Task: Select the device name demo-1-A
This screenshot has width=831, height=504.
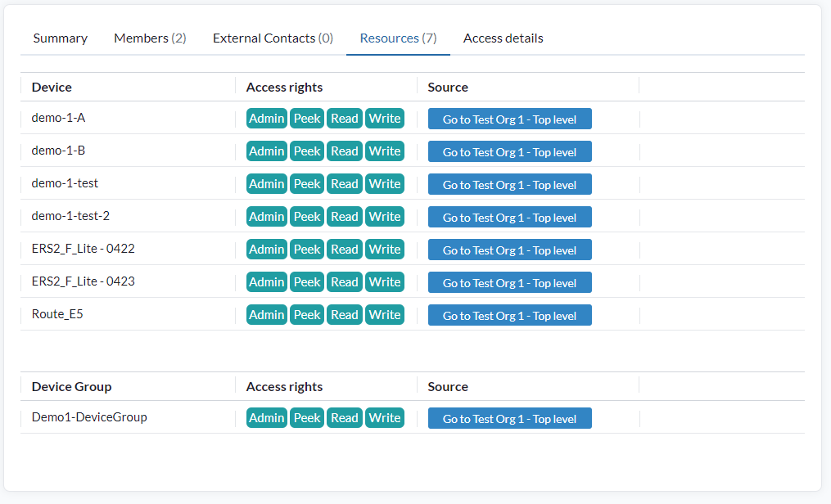Action: tap(58, 118)
